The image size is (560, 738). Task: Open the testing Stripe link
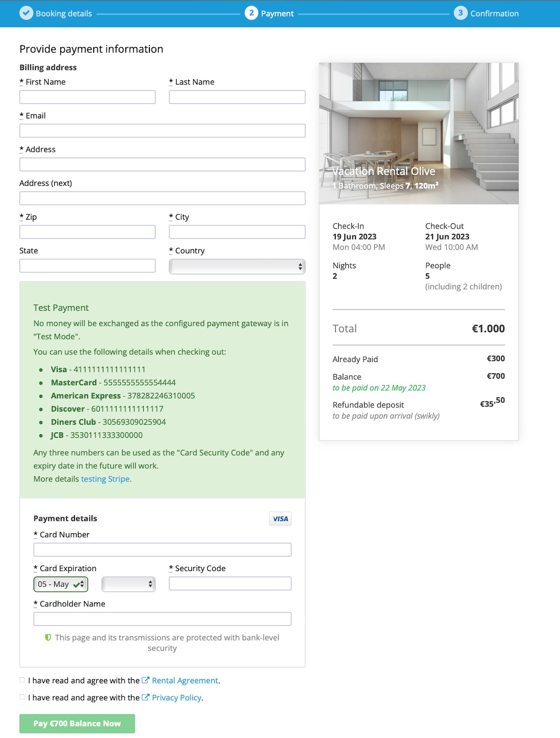(105, 479)
